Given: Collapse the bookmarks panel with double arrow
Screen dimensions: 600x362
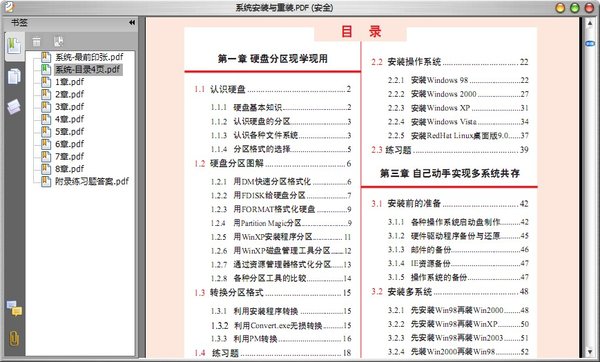Looking at the screenshot, I should (132, 23).
